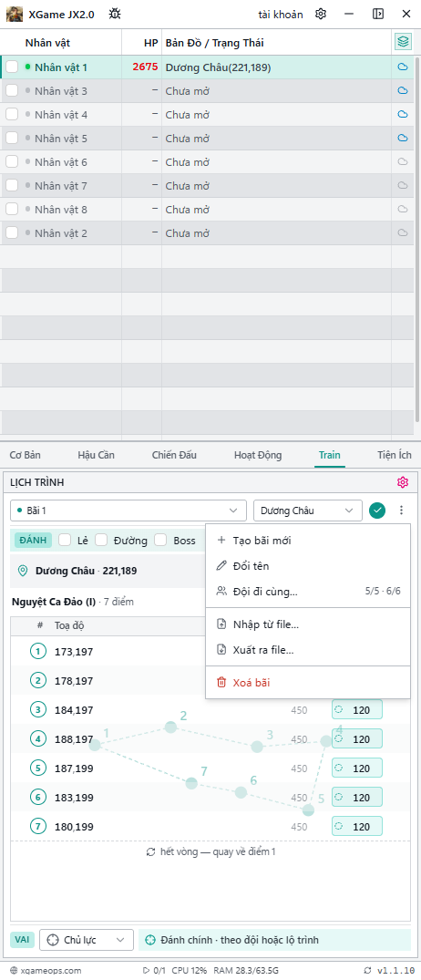Click cloud icon for Nhân vật 5
The width and height of the screenshot is (421, 980).
[403, 139]
